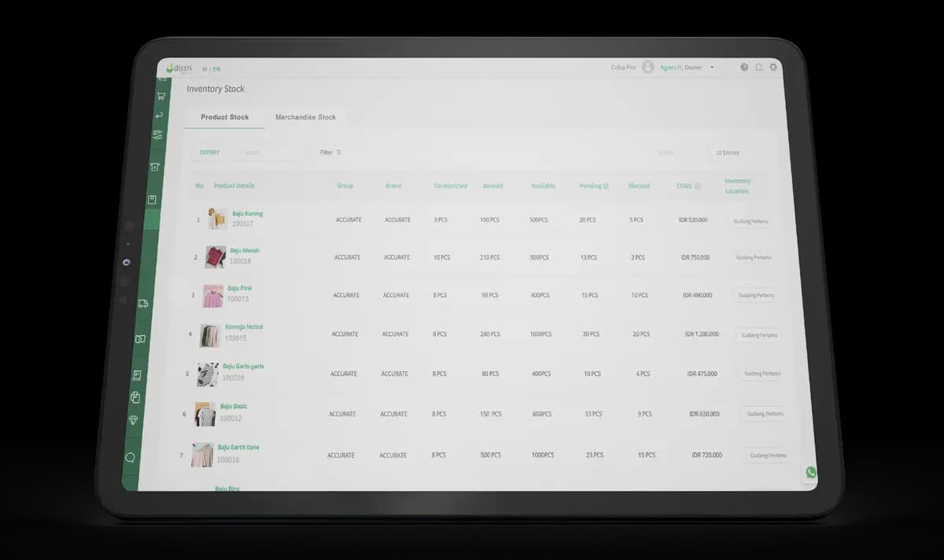944x560 pixels.
Task: Sort by the Booked column header
Action: pyautogui.click(x=492, y=186)
